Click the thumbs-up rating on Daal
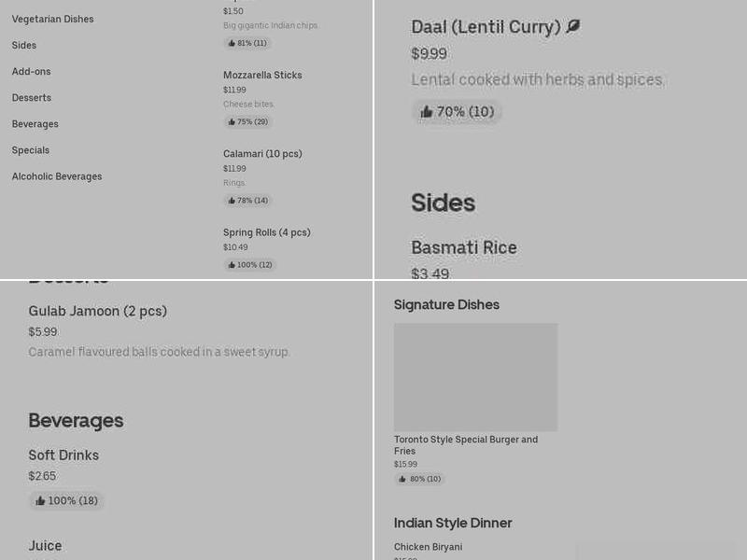 458,110
